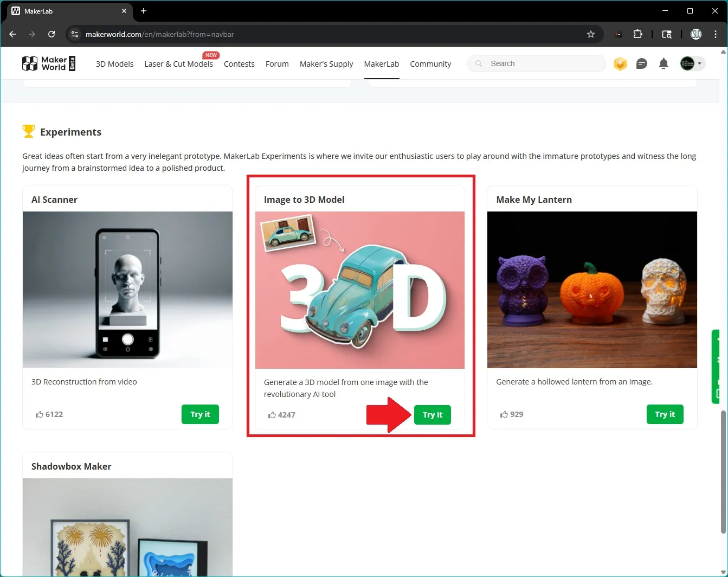Like the Make My Lantern experiment
The height and width of the screenshot is (577, 728).
pos(503,414)
